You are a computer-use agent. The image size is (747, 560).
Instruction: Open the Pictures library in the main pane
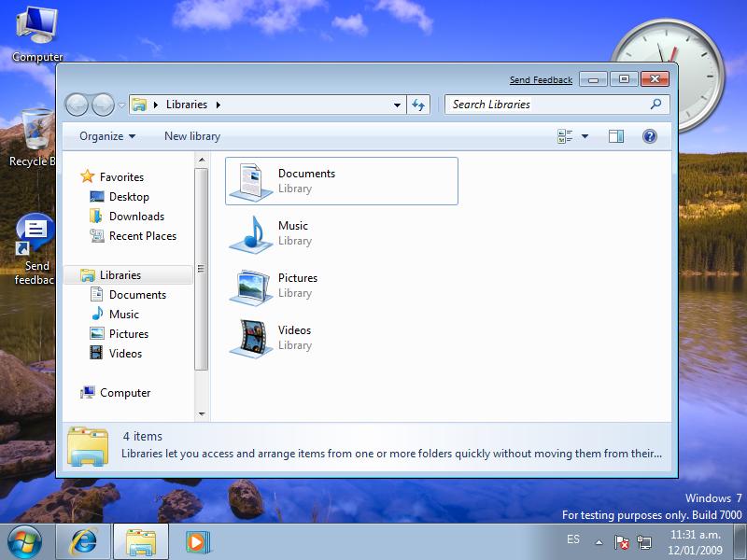[297, 285]
